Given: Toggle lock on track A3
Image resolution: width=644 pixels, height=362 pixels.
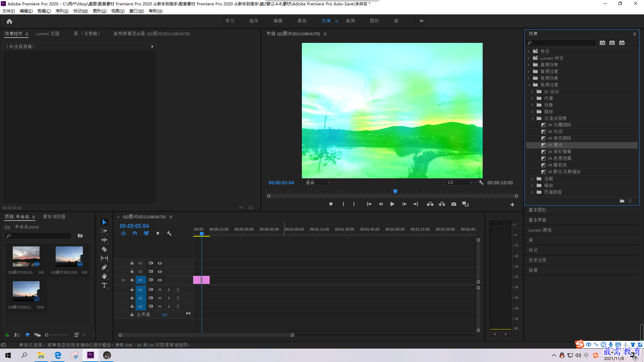Looking at the screenshot, I should pyautogui.click(x=132, y=306).
